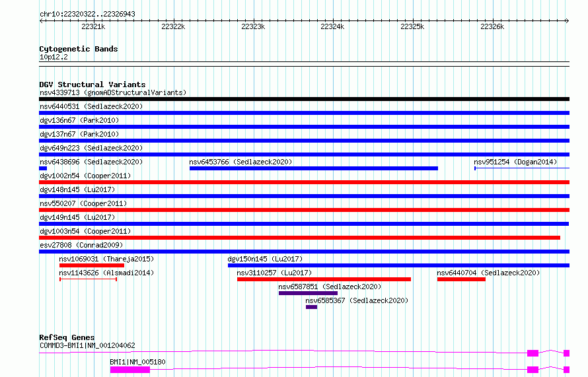Viewport: 588px width, 377px height.
Task: Open nsv6587851 (Sedlazeck2020) variant
Action: pos(330,287)
